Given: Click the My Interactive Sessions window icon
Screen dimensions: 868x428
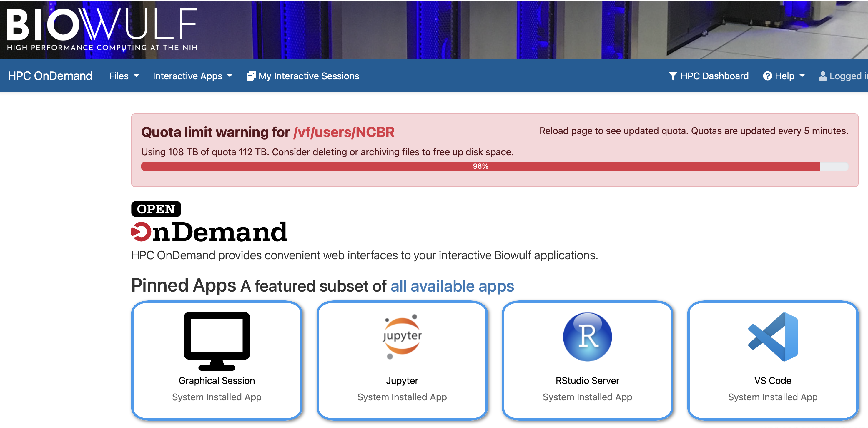Looking at the screenshot, I should (251, 76).
